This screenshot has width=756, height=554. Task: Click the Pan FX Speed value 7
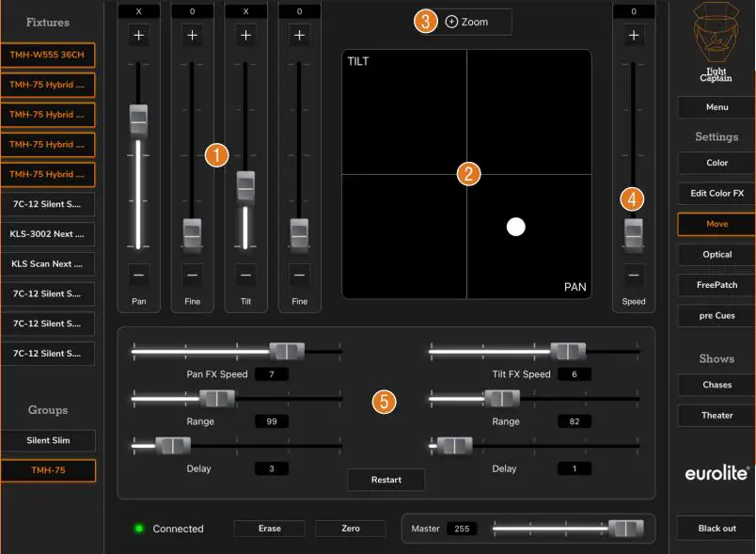coord(272,374)
